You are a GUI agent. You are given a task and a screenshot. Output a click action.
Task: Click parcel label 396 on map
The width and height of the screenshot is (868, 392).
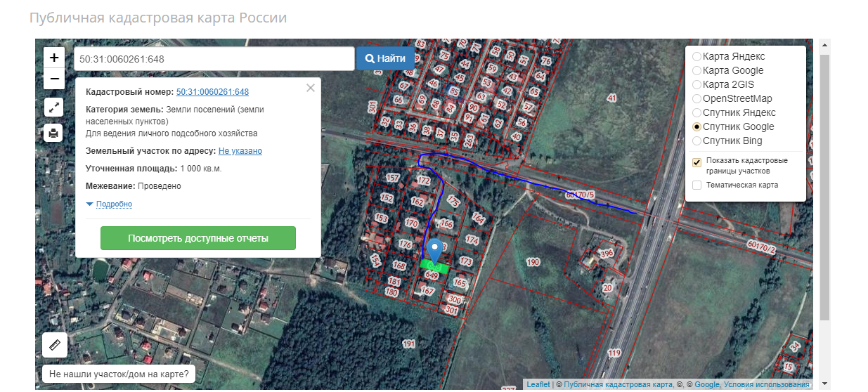606,253
